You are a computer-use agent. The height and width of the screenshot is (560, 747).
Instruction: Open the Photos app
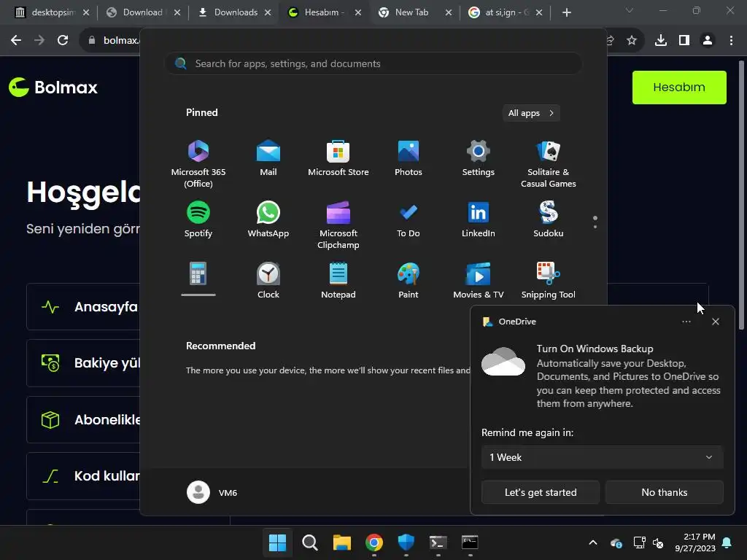pyautogui.click(x=409, y=157)
